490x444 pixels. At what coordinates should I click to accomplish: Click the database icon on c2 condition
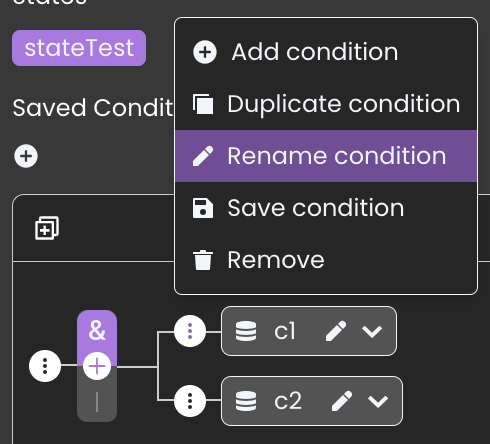point(246,401)
